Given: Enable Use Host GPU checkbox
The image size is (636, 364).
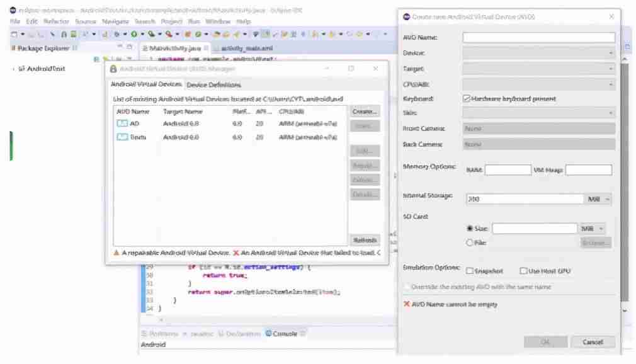Looking at the screenshot, I should 523,271.
